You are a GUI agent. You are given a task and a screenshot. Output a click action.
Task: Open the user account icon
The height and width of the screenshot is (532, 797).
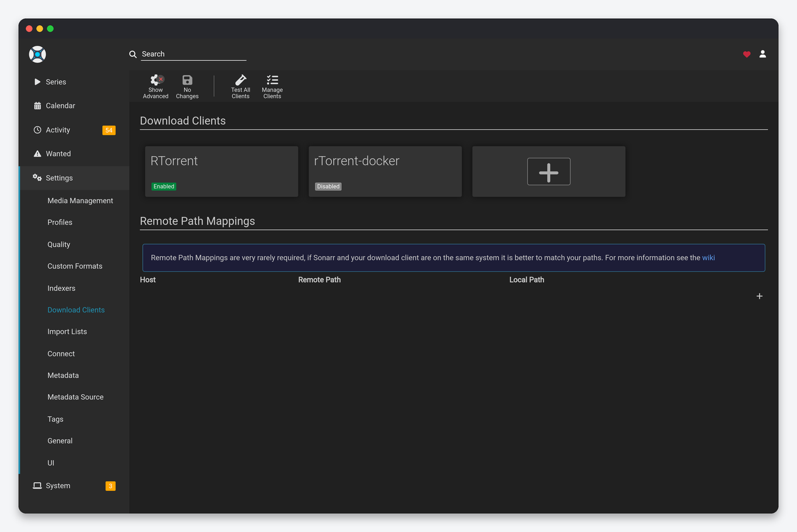[x=762, y=54]
